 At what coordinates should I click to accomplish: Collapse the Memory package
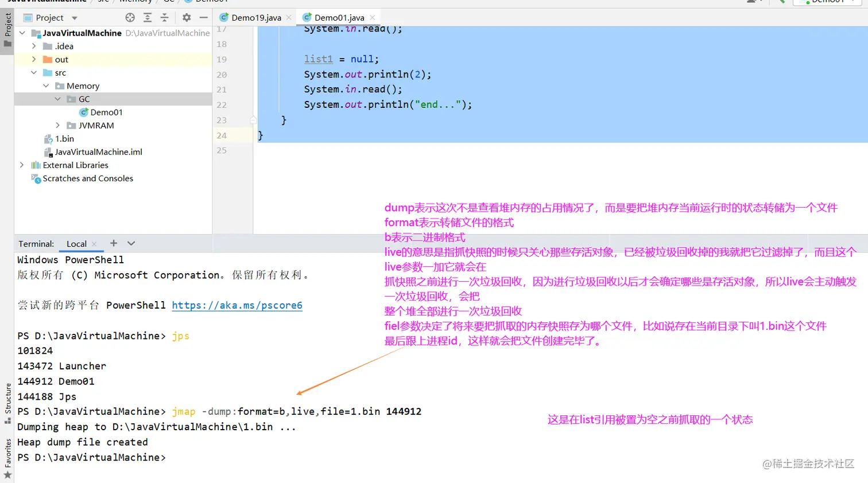pyautogui.click(x=46, y=86)
